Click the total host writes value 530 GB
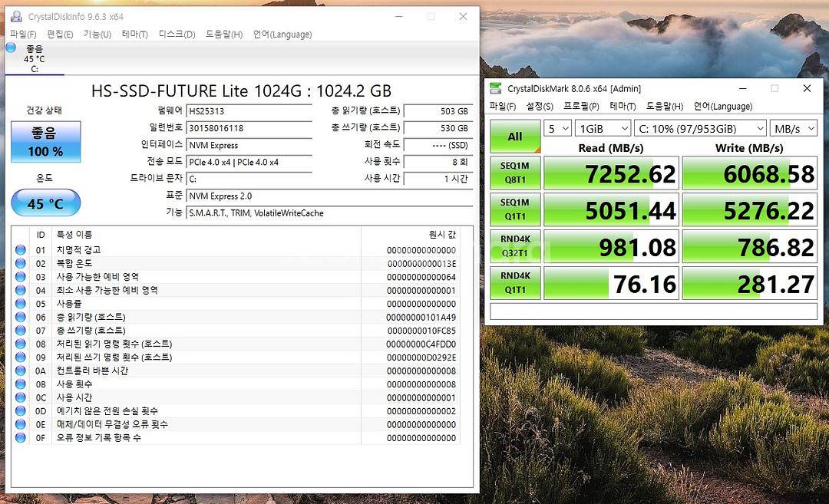829x504 pixels. [438, 128]
